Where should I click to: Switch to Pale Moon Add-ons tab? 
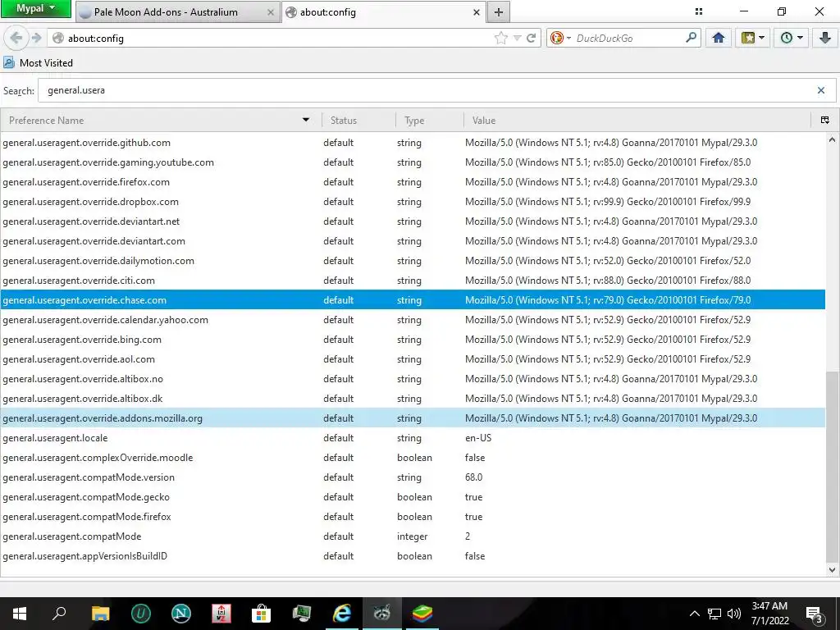click(x=177, y=11)
